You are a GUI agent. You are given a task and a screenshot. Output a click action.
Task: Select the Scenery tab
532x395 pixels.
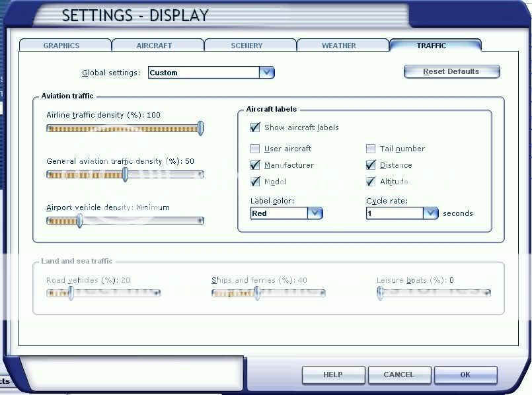tap(247, 46)
